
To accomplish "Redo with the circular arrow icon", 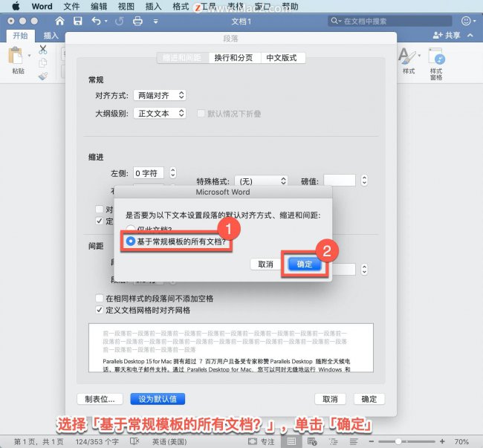I will click(119, 21).
